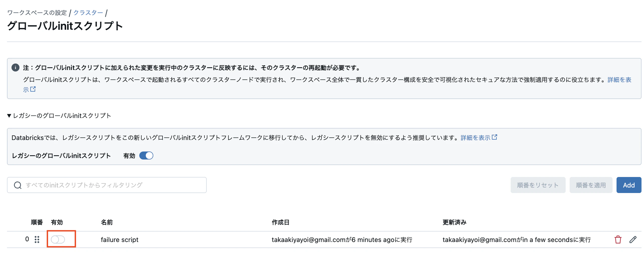This screenshot has width=644, height=255.
Task: Turn off the legacy global init scripts toggle
Action: [x=146, y=155]
